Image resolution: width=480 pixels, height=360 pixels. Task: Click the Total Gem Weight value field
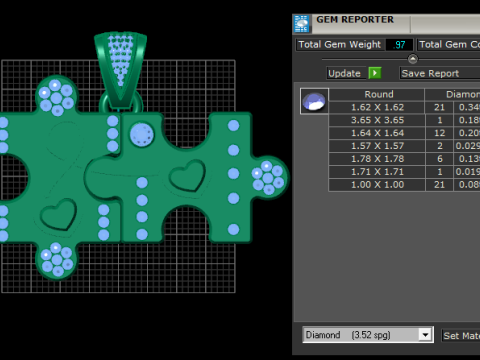point(399,45)
